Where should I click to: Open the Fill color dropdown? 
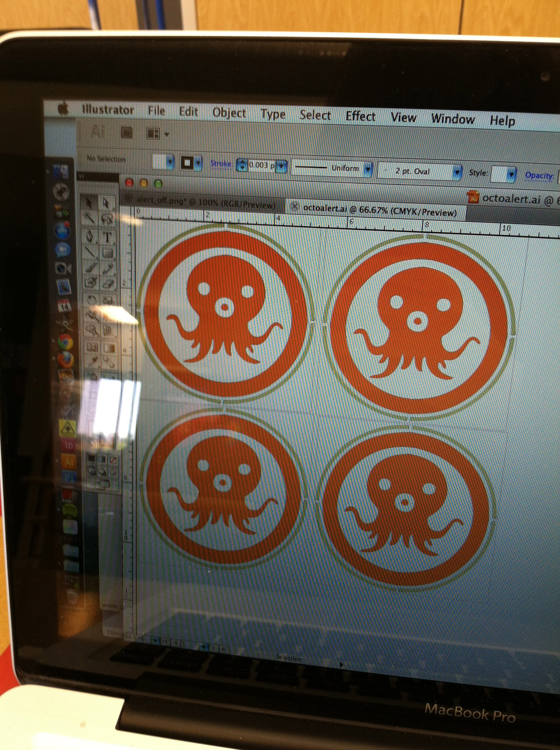pos(170,162)
